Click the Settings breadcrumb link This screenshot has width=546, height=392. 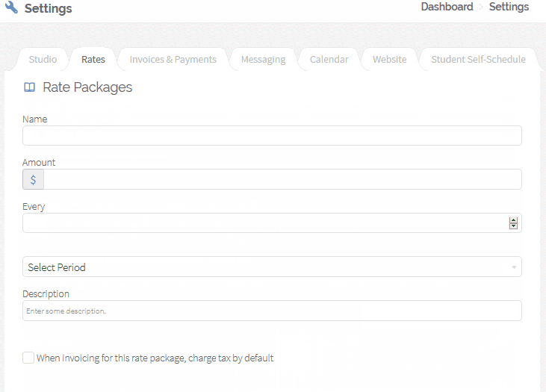coord(509,7)
